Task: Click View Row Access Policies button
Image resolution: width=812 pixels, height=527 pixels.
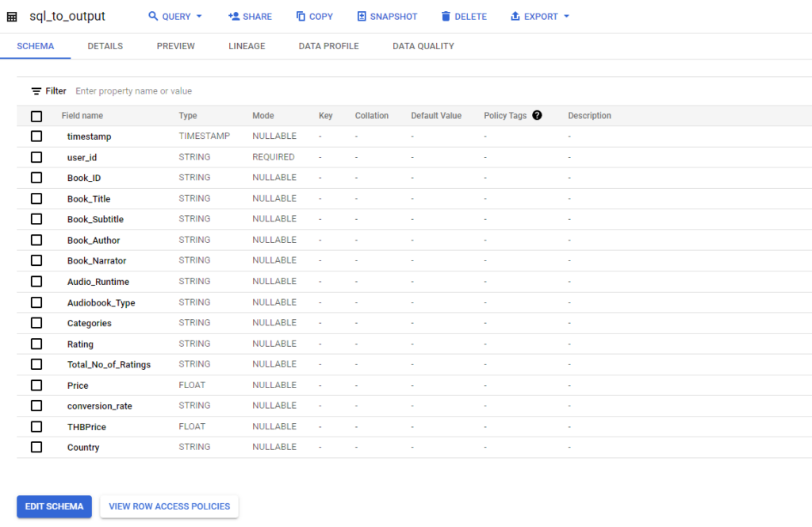Action: [x=169, y=506]
